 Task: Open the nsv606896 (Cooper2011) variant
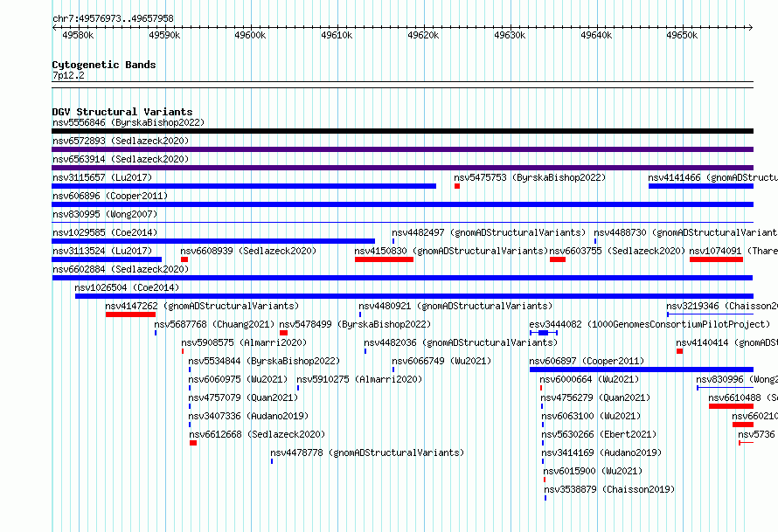point(110,196)
